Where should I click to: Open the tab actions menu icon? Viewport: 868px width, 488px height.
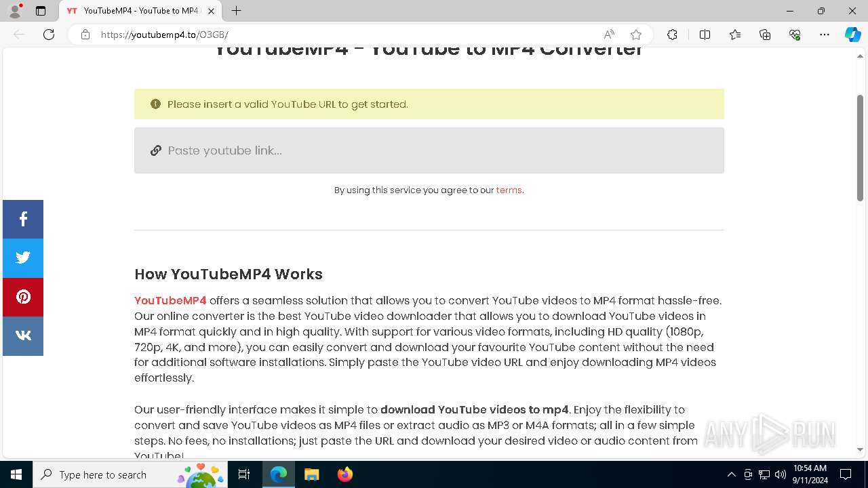[41, 11]
